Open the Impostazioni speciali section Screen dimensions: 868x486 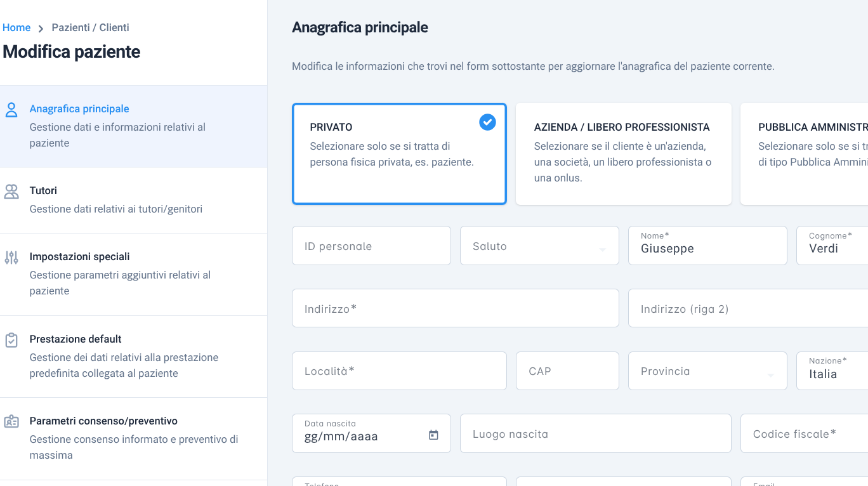coord(133,275)
